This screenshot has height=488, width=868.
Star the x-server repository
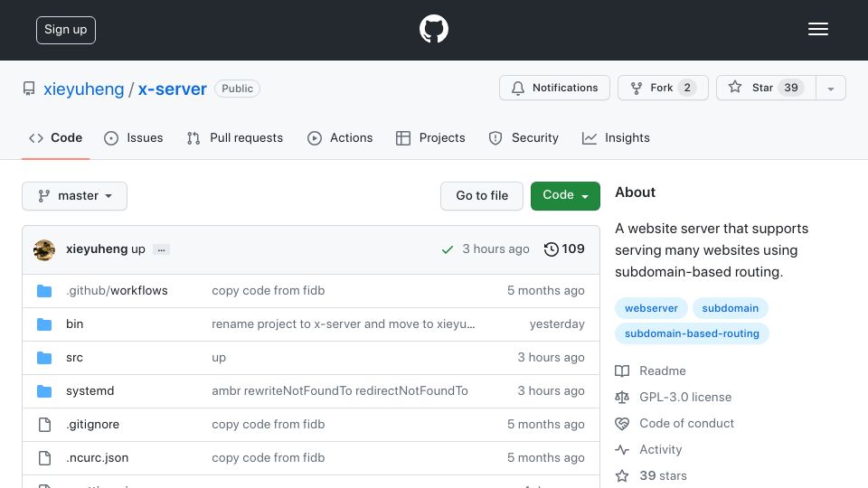766,88
